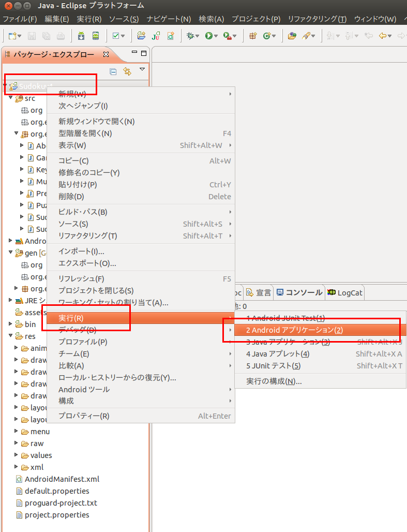This screenshot has width=407, height=532.
Task: Open dropdown arrow beside Debug toolbar icon
Action: 198,36
